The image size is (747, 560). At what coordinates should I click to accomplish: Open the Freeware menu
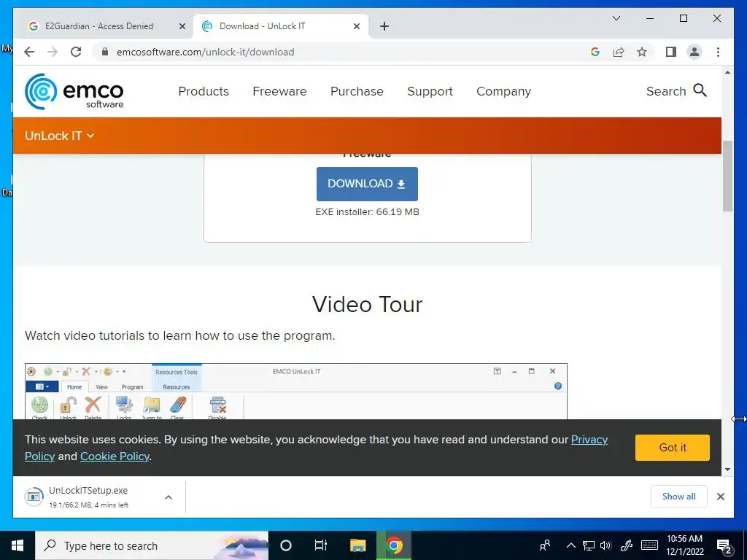(279, 91)
